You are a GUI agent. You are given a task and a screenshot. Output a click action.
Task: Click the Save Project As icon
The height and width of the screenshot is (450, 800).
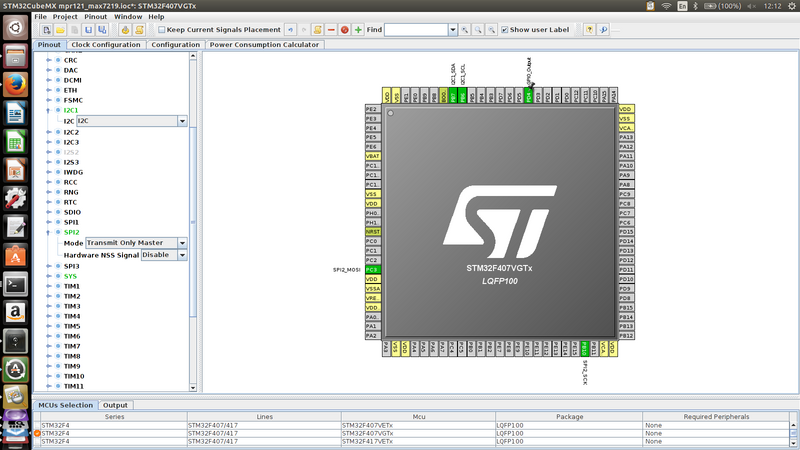[102, 30]
